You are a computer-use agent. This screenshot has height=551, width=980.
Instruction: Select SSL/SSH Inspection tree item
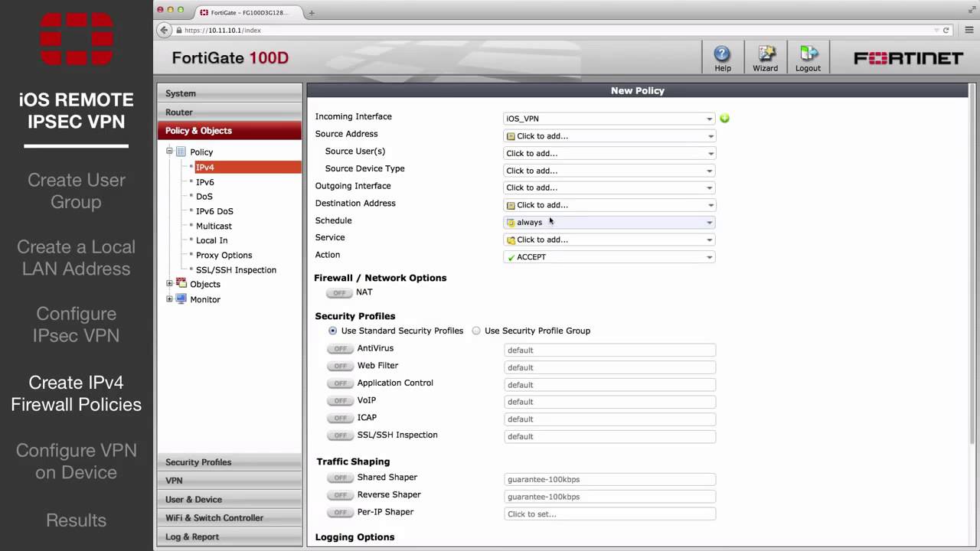point(236,269)
